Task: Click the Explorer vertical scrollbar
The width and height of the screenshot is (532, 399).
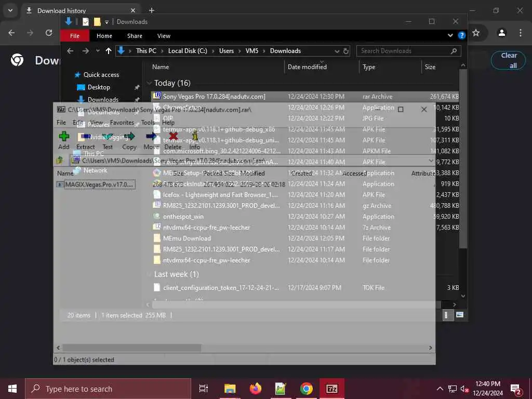Action: click(x=463, y=158)
